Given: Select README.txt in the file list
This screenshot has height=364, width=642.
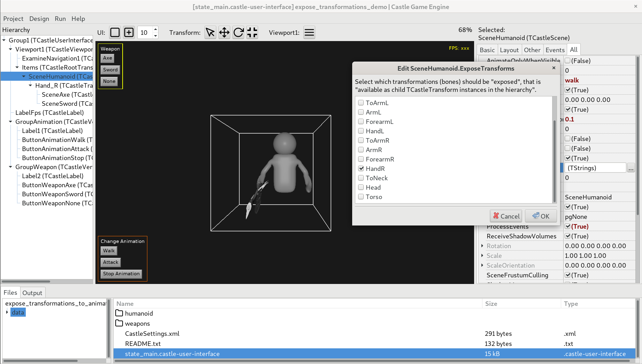Looking at the screenshot, I should pyautogui.click(x=143, y=343).
